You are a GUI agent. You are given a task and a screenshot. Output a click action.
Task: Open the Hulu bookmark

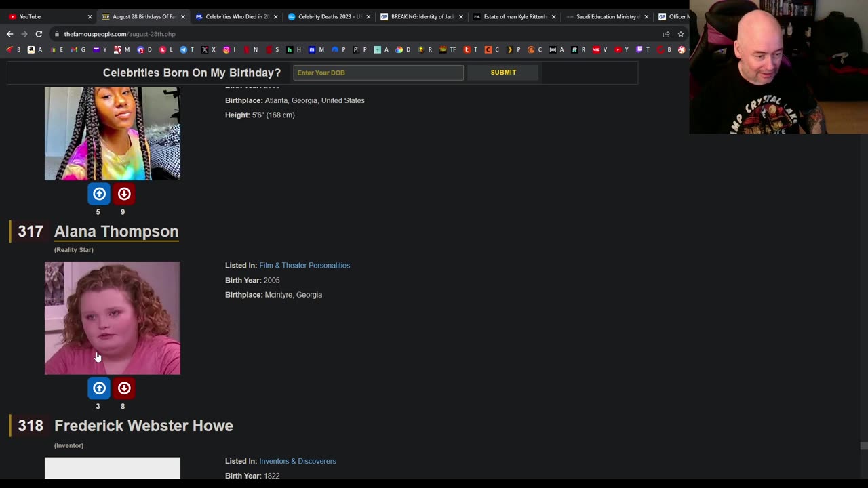294,49
